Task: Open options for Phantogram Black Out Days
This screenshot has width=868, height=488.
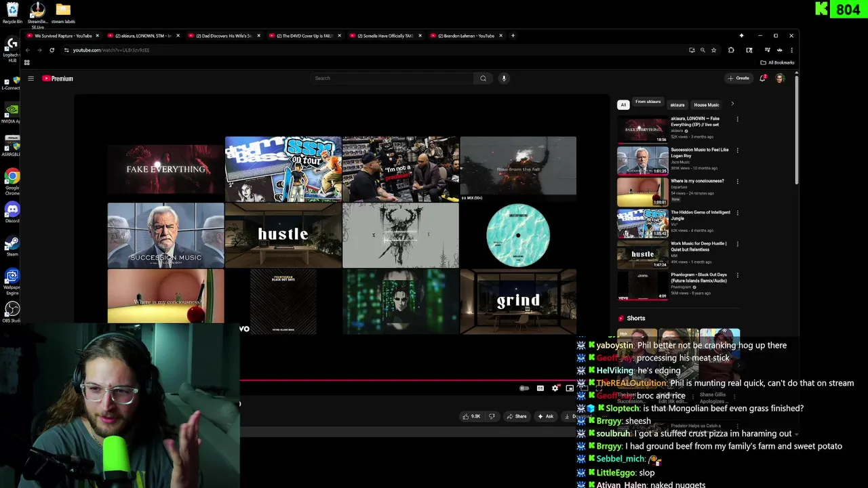Action: pyautogui.click(x=737, y=275)
